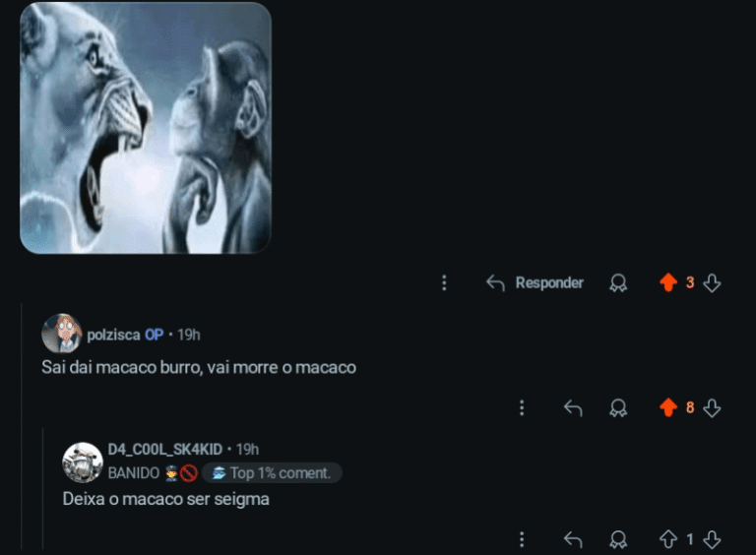Upvote the comment with 1 point
The height and width of the screenshot is (555, 756).
pyautogui.click(x=668, y=539)
